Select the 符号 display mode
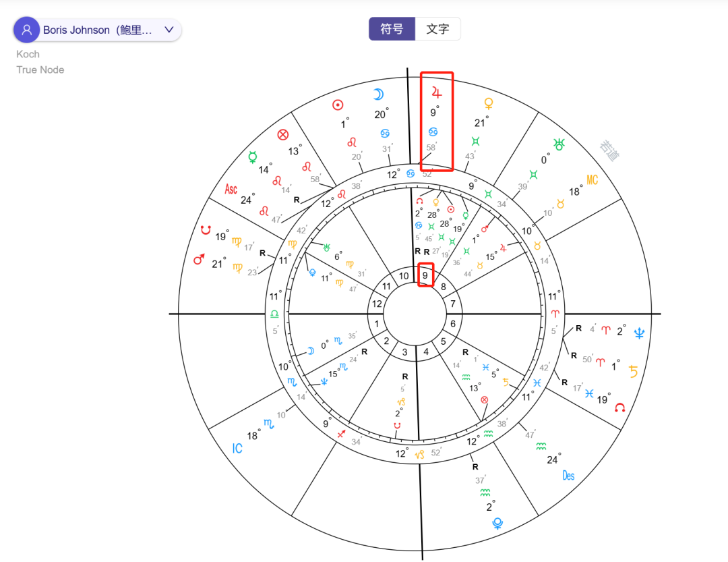The image size is (728, 562). point(392,28)
